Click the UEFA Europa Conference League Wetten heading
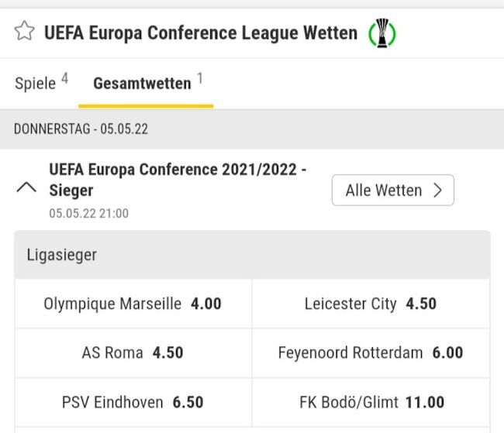The height and width of the screenshot is (433, 504). 201,33
